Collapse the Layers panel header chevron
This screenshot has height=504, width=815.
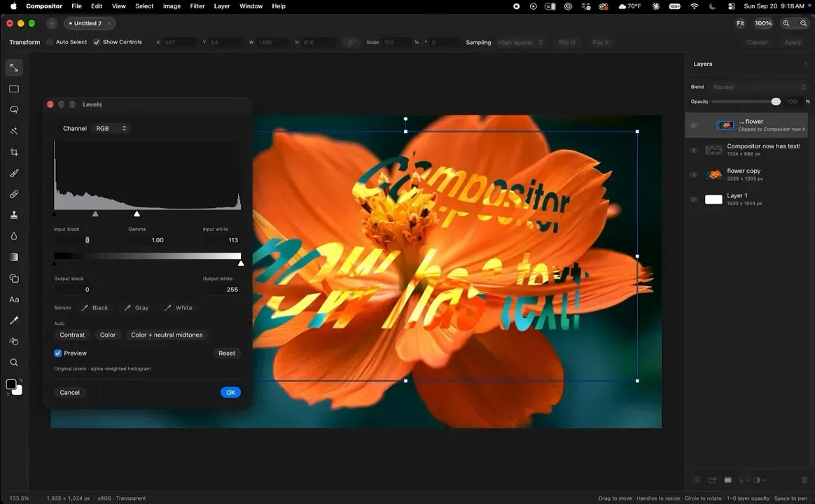[x=805, y=64]
